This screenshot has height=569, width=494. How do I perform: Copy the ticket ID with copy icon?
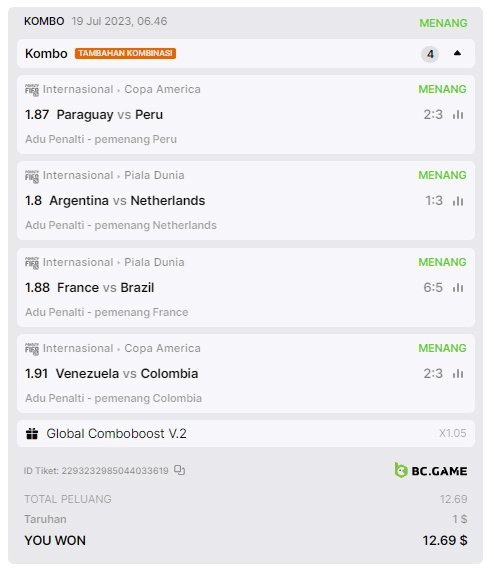179,470
